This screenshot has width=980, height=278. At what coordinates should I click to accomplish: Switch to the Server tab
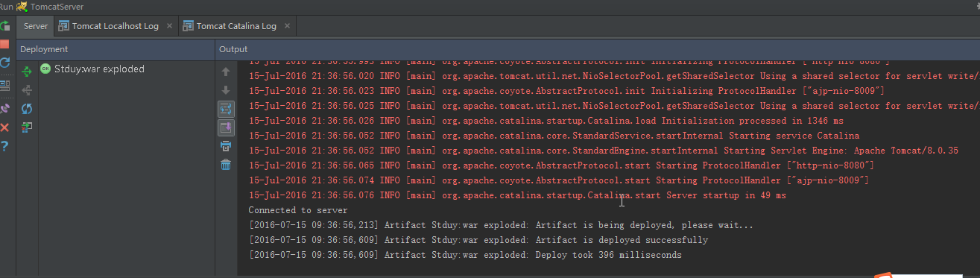pyautogui.click(x=35, y=26)
